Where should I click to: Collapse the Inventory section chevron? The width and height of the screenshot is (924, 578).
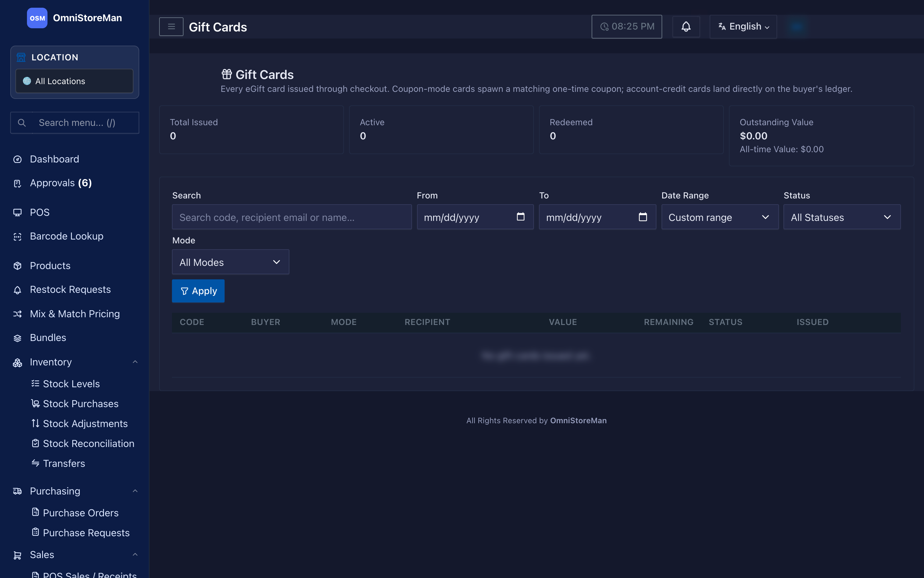coord(135,362)
